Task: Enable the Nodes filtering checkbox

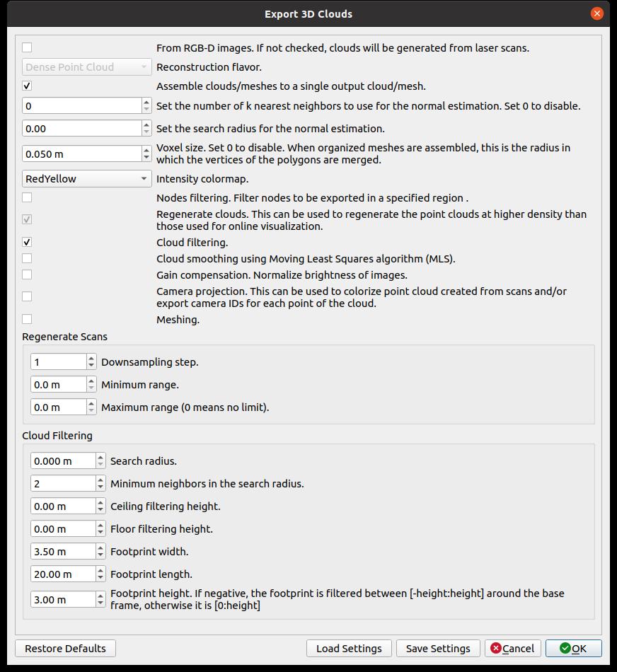Action: pos(27,197)
